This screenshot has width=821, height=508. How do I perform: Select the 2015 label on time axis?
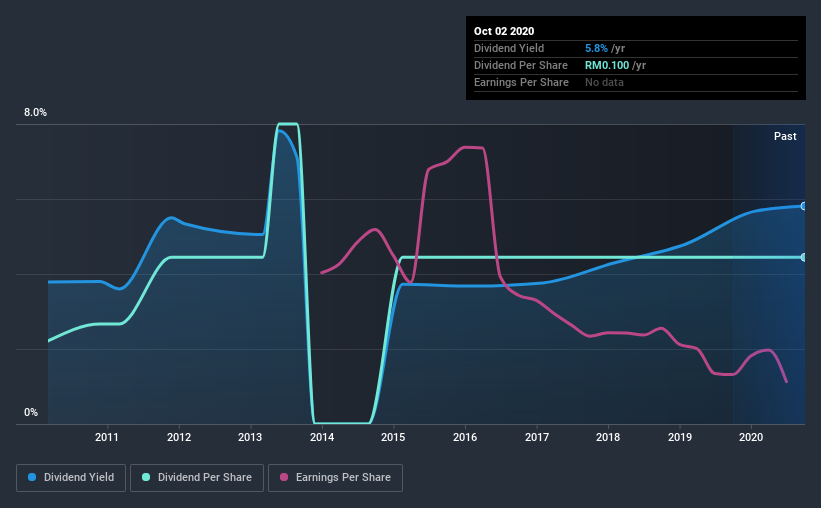coord(393,437)
